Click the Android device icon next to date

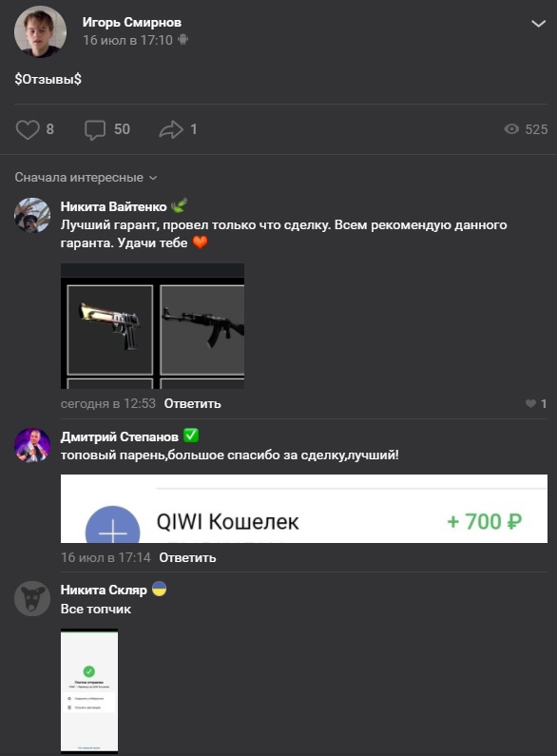(x=182, y=40)
